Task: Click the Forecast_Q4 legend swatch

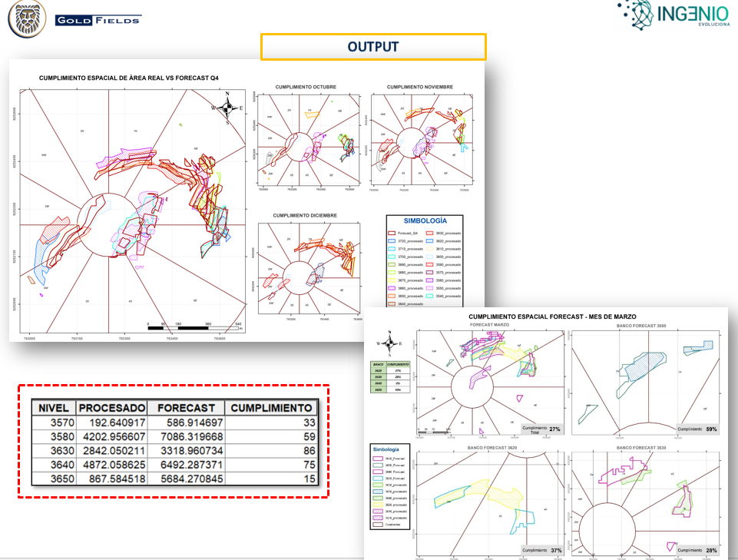Action: click(392, 233)
